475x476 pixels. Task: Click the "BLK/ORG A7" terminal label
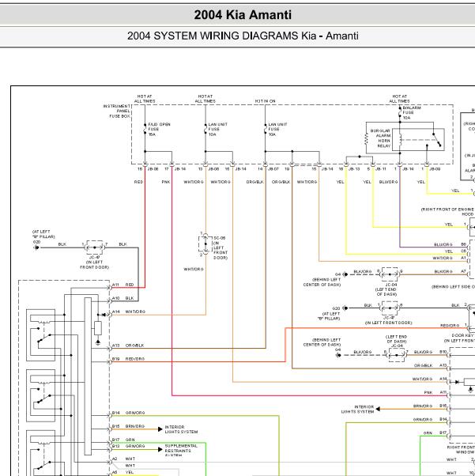[x=450, y=272]
